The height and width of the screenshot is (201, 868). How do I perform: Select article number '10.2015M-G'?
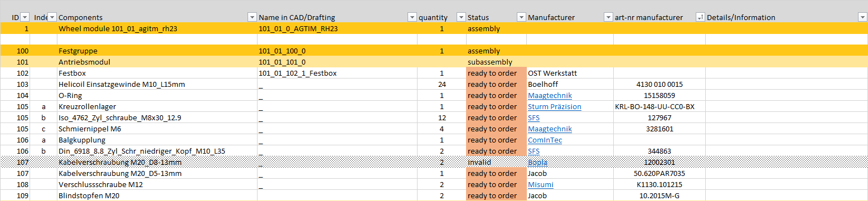click(660, 195)
